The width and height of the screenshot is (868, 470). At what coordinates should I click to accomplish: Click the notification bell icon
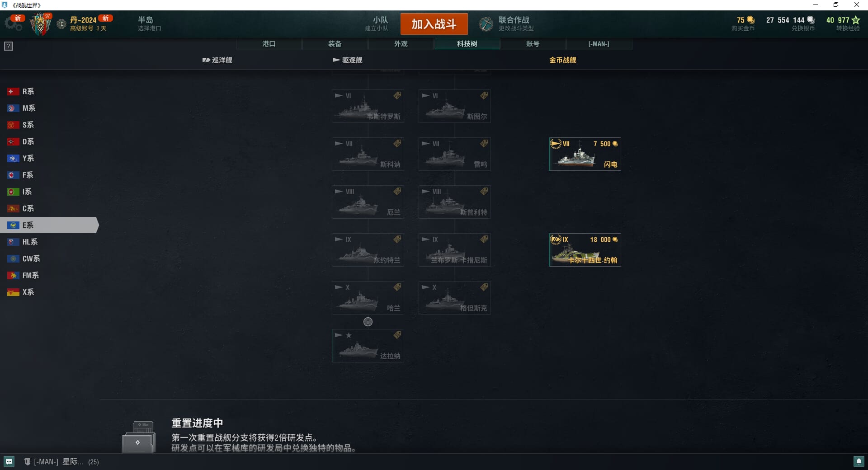pyautogui.click(x=859, y=461)
